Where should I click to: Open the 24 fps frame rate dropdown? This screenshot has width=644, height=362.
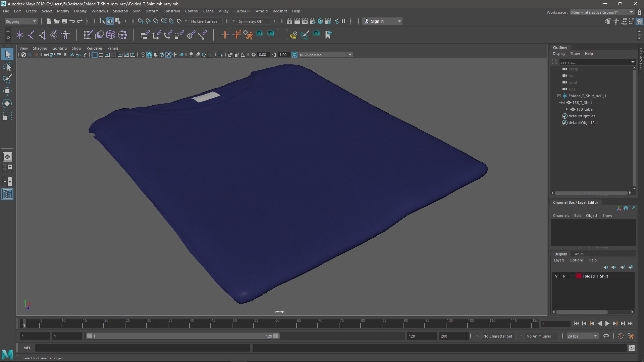582,336
